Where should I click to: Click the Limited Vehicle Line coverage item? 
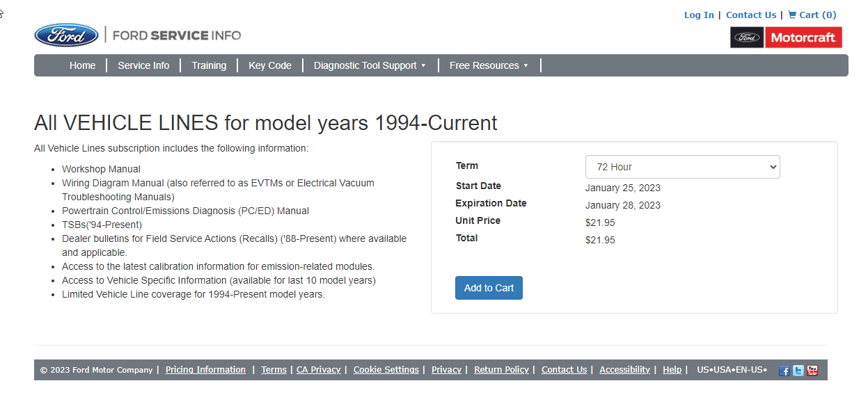tap(194, 294)
